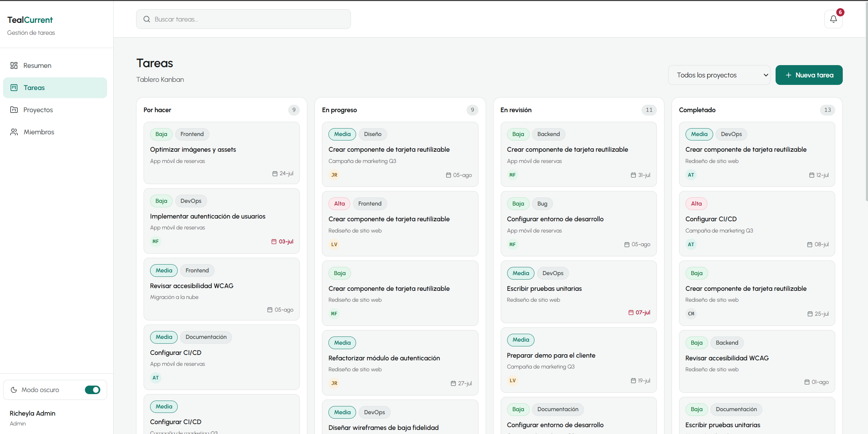Open Implementar autenticación de usuarios card
The image size is (868, 434).
click(222, 221)
